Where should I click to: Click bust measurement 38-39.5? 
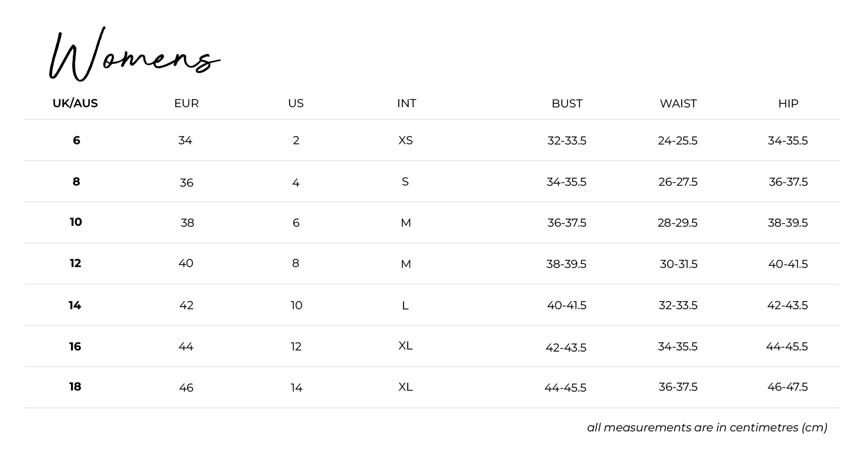(x=566, y=264)
